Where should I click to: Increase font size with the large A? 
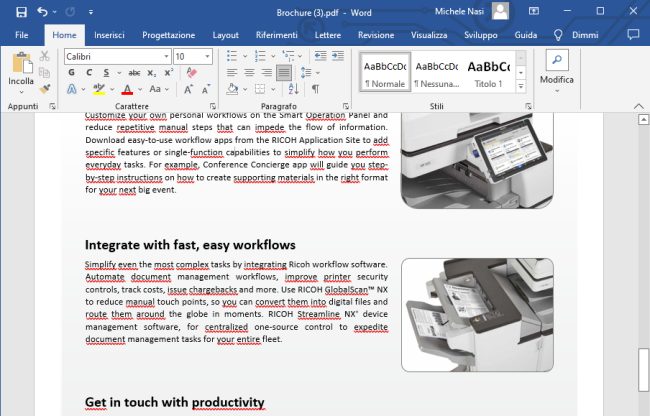[x=188, y=89]
